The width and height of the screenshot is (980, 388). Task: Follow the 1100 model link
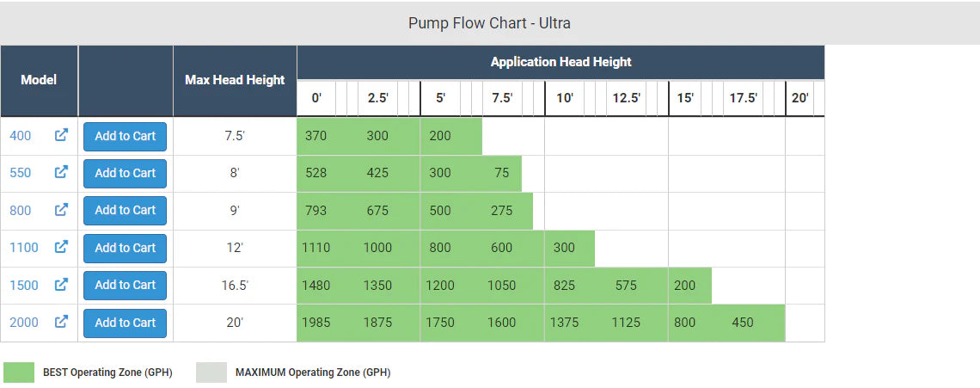[24, 248]
